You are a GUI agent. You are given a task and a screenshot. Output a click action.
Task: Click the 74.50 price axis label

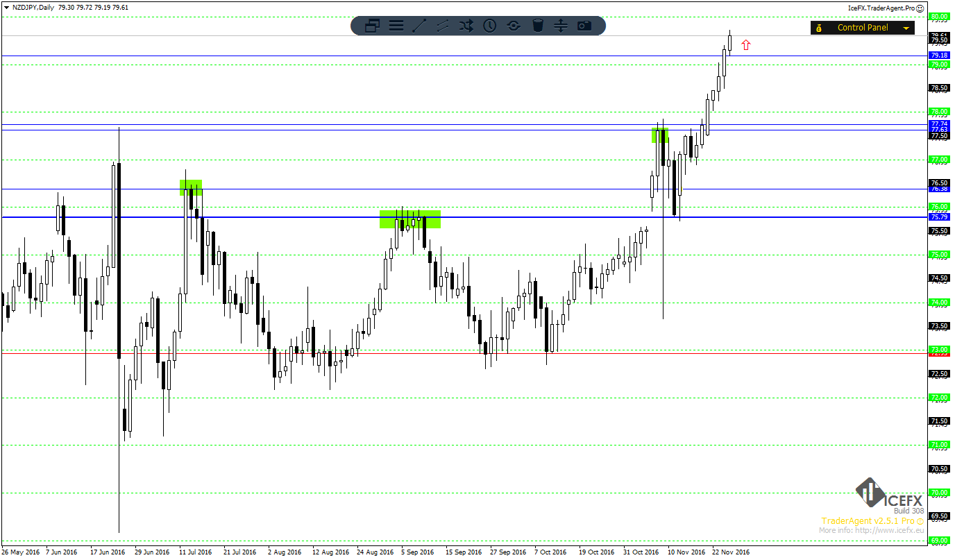point(939,278)
